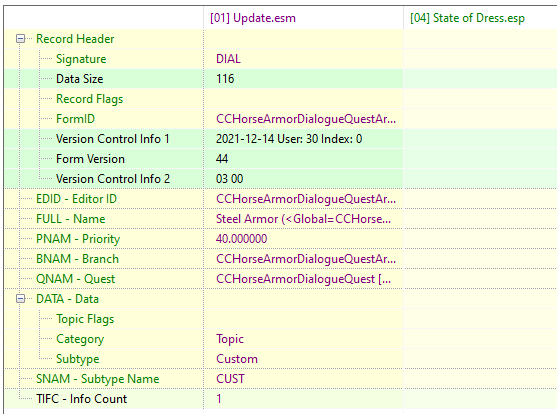The height and width of the screenshot is (414, 557).
Task: Collapse the DATA - Data tree node
Action: pos(21,299)
